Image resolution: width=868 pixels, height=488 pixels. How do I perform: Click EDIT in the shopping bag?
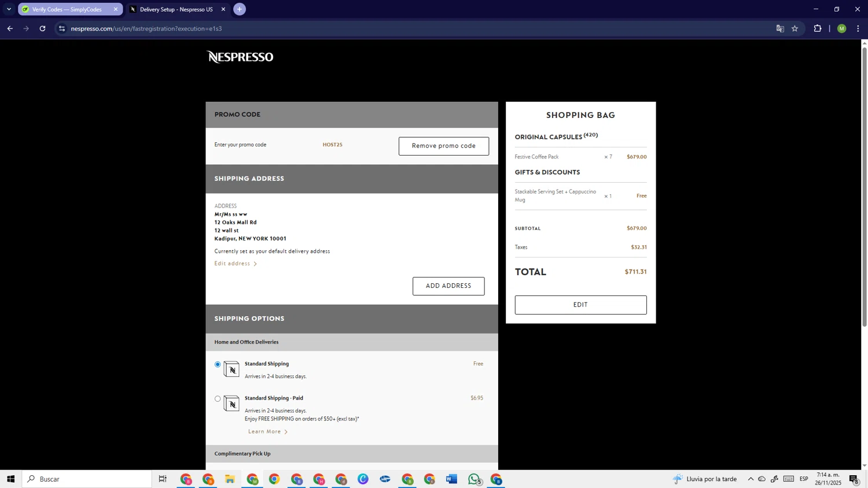point(581,305)
